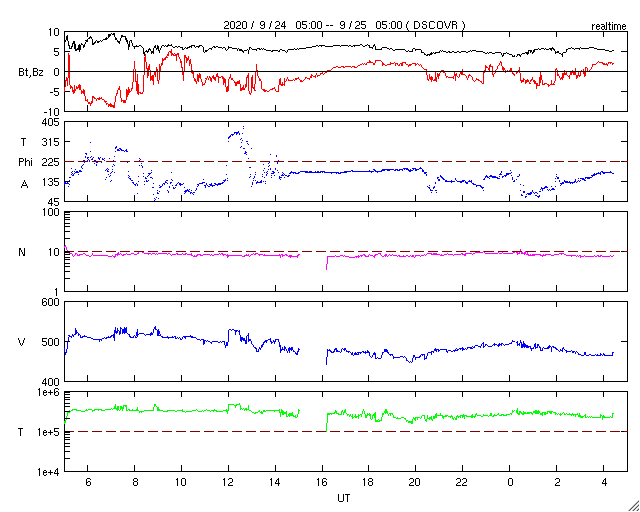
Task: Click the plot title '2020 / 9 / 24 05:00 -- 9 / 25 05:00 ( DSCOVR )'
Action: pos(344,25)
